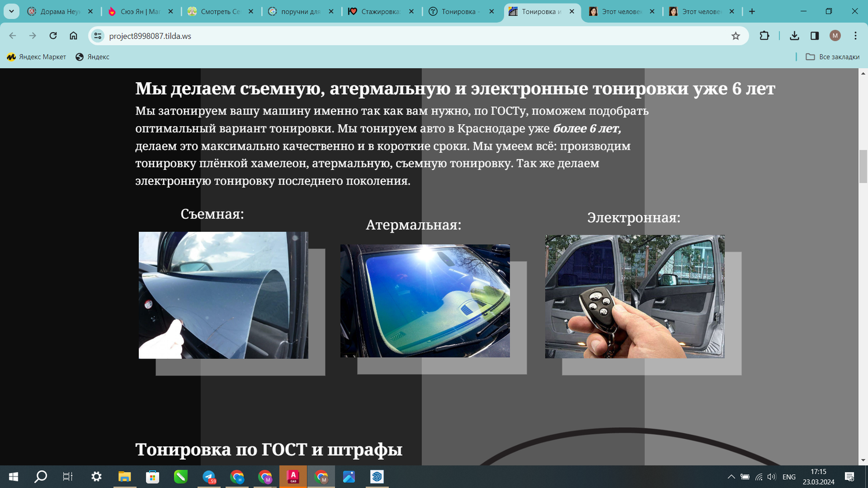
Task: Open the Photos app from the taskbar
Action: pyautogui.click(x=349, y=476)
